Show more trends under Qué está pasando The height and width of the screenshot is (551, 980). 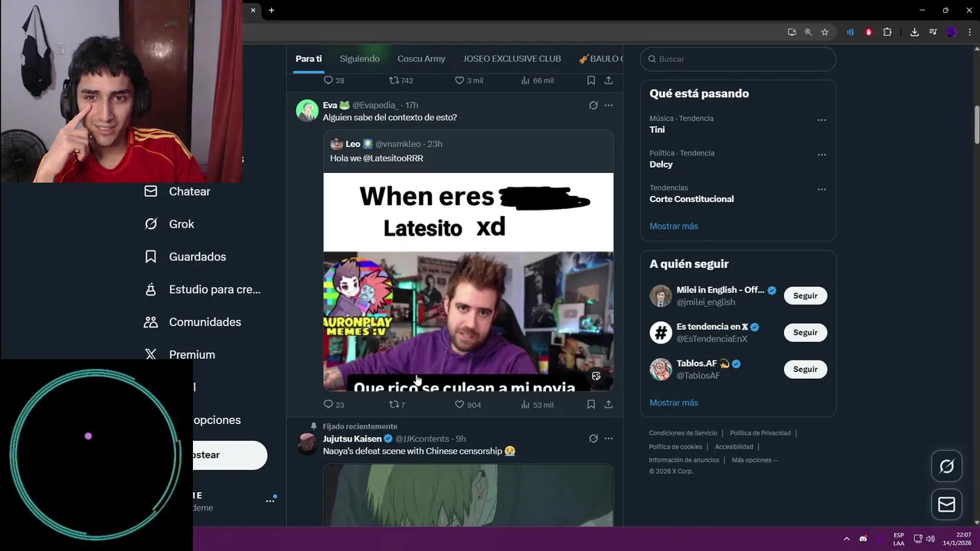(x=674, y=226)
